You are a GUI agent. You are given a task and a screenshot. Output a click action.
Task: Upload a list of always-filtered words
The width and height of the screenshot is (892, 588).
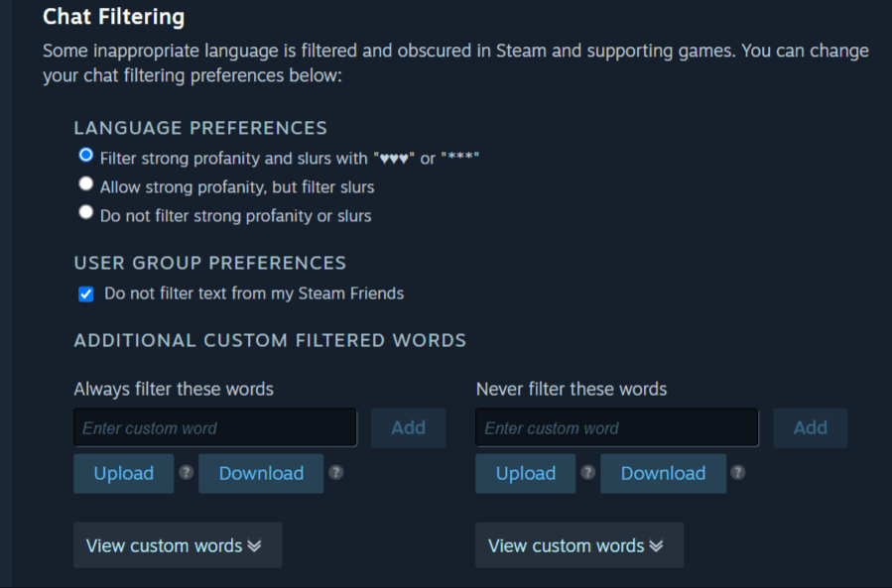pos(123,473)
